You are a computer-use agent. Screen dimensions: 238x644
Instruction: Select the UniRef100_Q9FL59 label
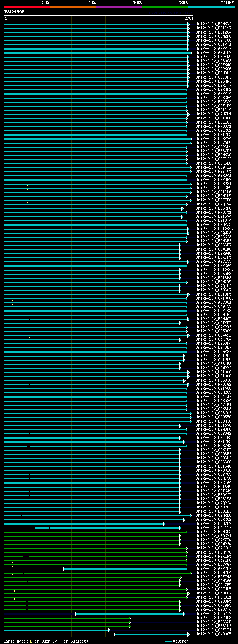(213, 106)
